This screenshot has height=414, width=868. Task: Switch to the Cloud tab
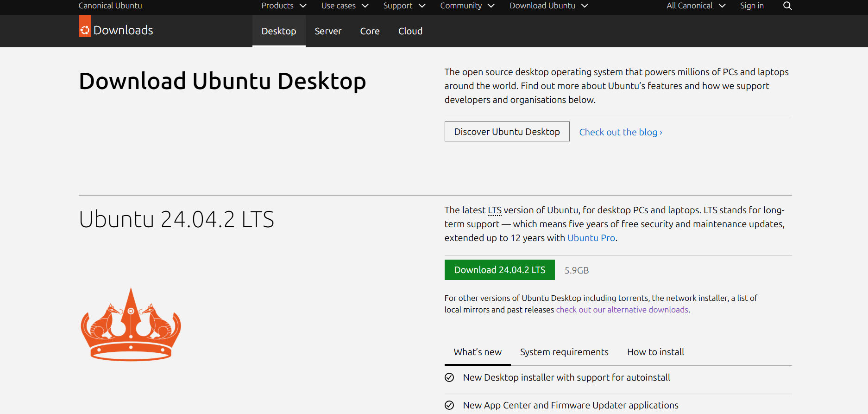pyautogui.click(x=410, y=31)
